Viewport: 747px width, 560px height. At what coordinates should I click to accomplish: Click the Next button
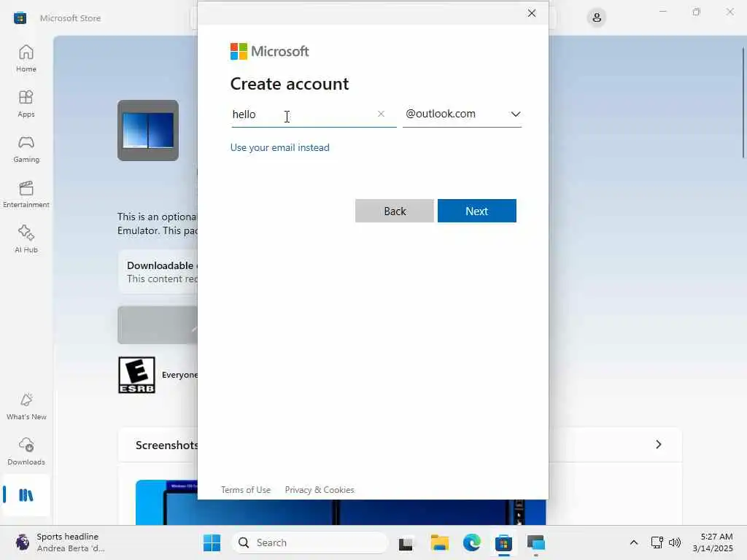[x=477, y=211]
